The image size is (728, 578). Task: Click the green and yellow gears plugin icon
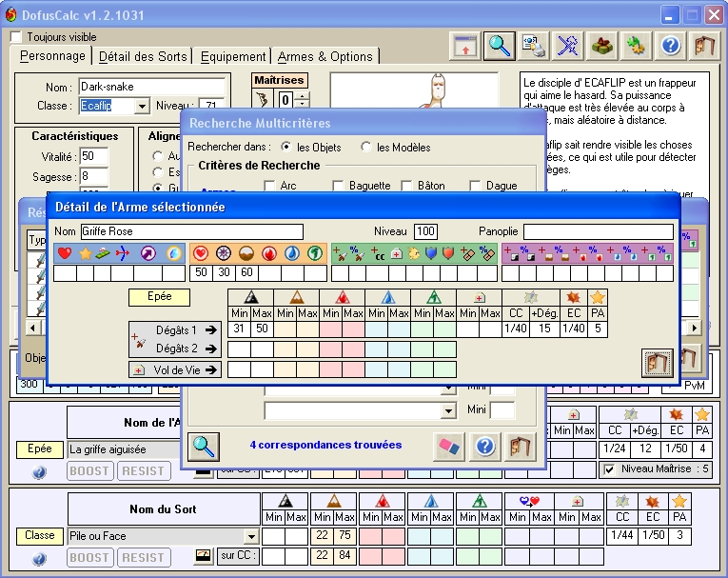[636, 46]
